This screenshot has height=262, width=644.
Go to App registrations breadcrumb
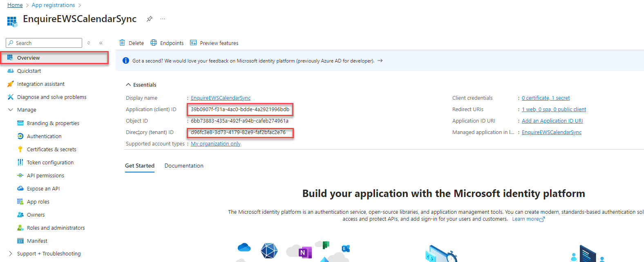54,5
